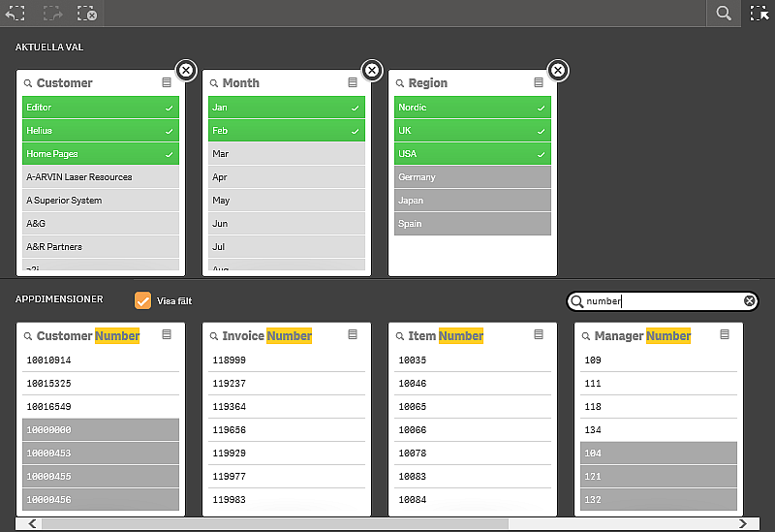The image size is (775, 532).
Task: Select customer number 10015325
Action: click(x=101, y=383)
